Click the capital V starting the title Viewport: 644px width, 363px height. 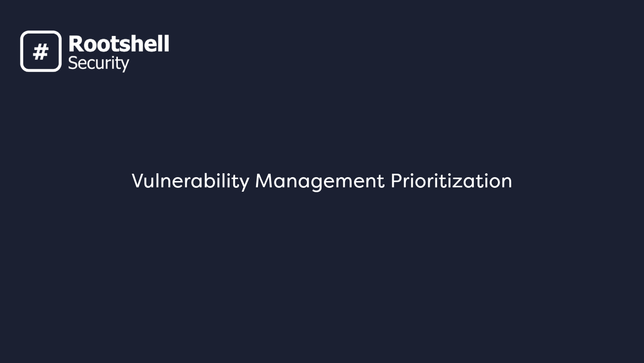pyautogui.click(x=137, y=181)
